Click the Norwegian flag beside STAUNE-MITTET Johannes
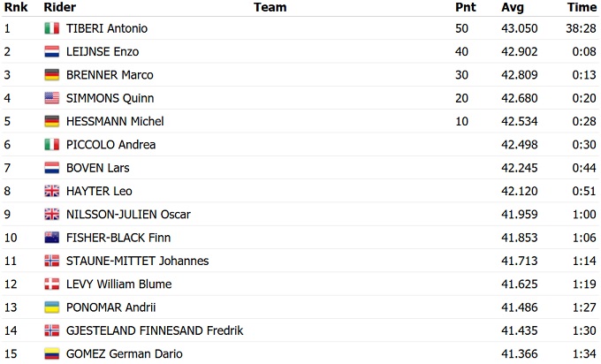 pyautogui.click(x=51, y=261)
